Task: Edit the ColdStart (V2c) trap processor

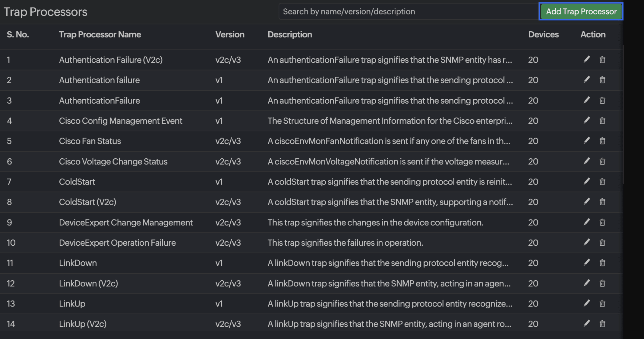Action: (x=586, y=202)
